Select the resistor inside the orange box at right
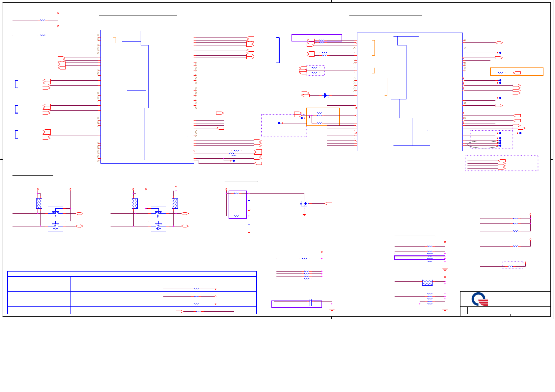 pyautogui.click(x=500, y=73)
